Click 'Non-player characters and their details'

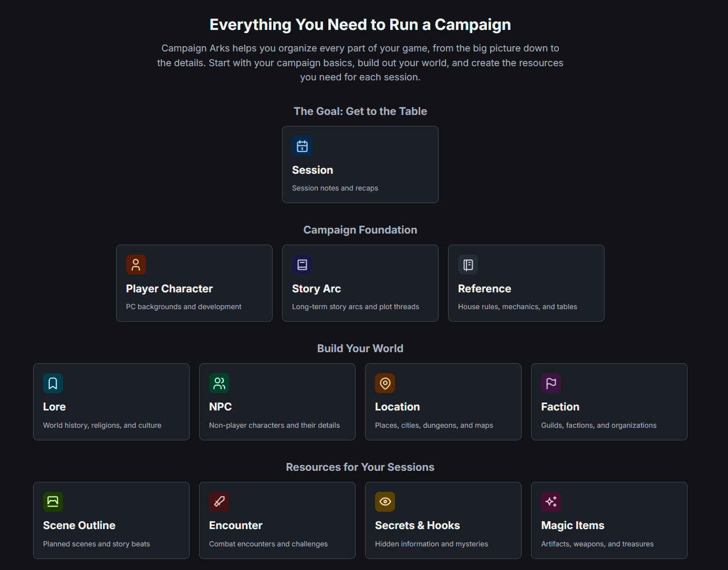click(274, 425)
